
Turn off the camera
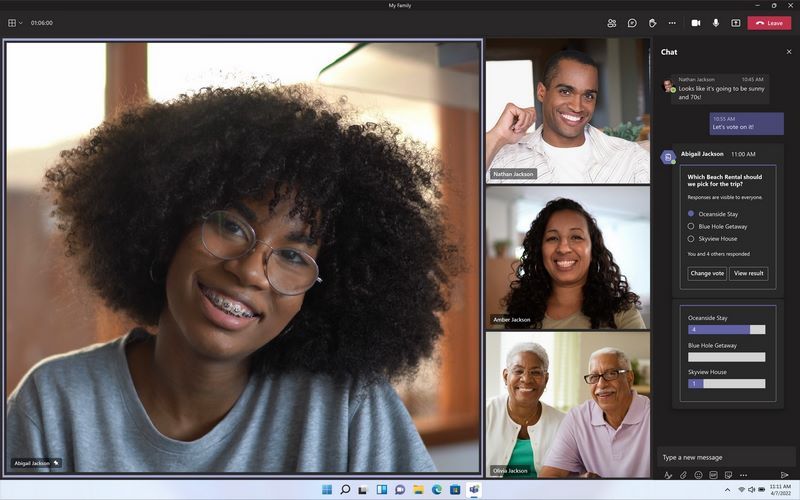point(695,23)
